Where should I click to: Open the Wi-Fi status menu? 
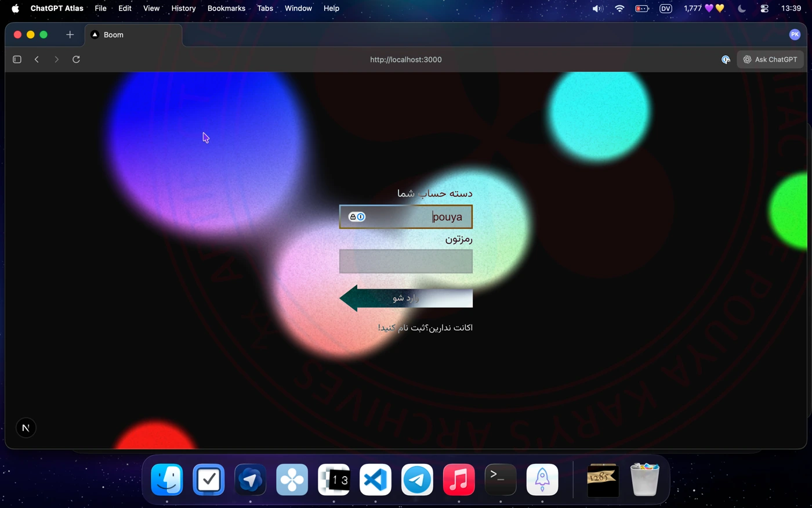(x=619, y=9)
